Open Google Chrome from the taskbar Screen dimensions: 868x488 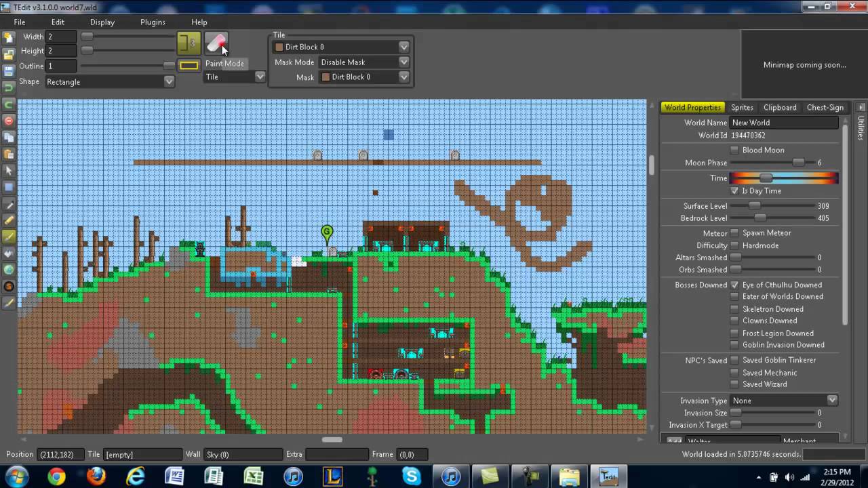[56, 476]
